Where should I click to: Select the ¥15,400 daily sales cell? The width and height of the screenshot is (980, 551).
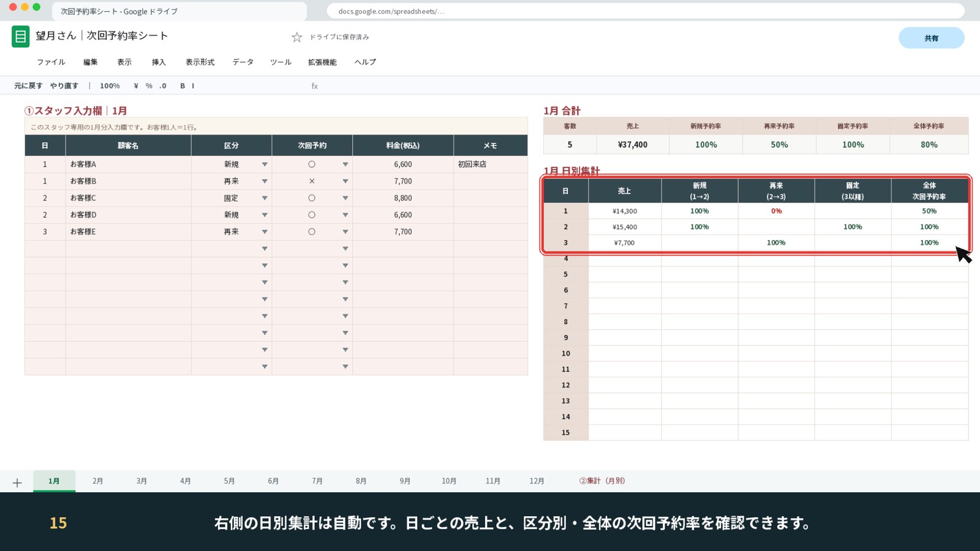pos(625,227)
